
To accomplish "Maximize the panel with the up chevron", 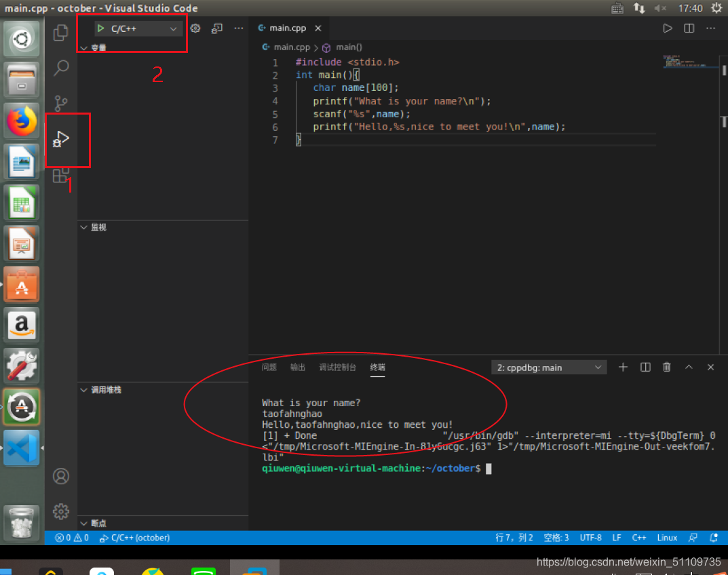I will coord(689,368).
